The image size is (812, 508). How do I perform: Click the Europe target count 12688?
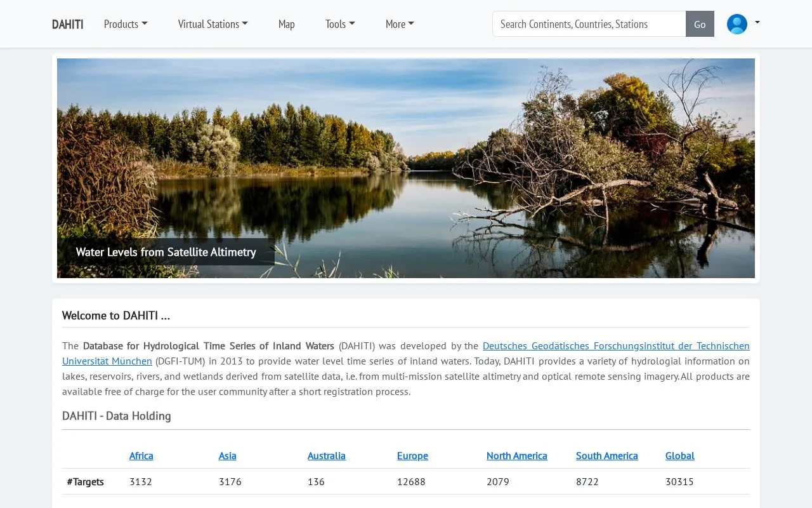(x=411, y=482)
